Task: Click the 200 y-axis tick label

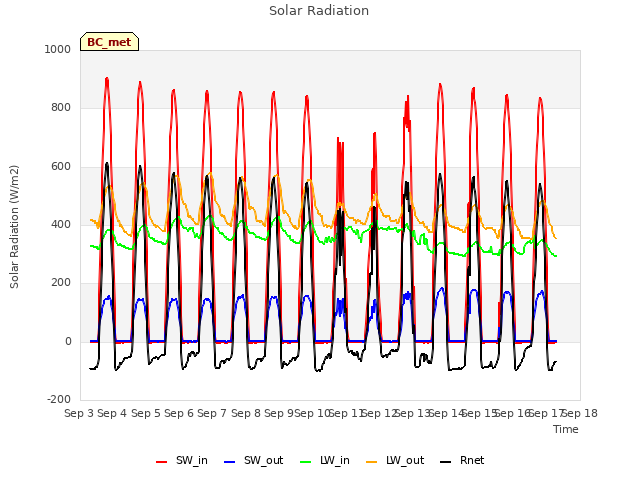Action: pyautogui.click(x=61, y=283)
